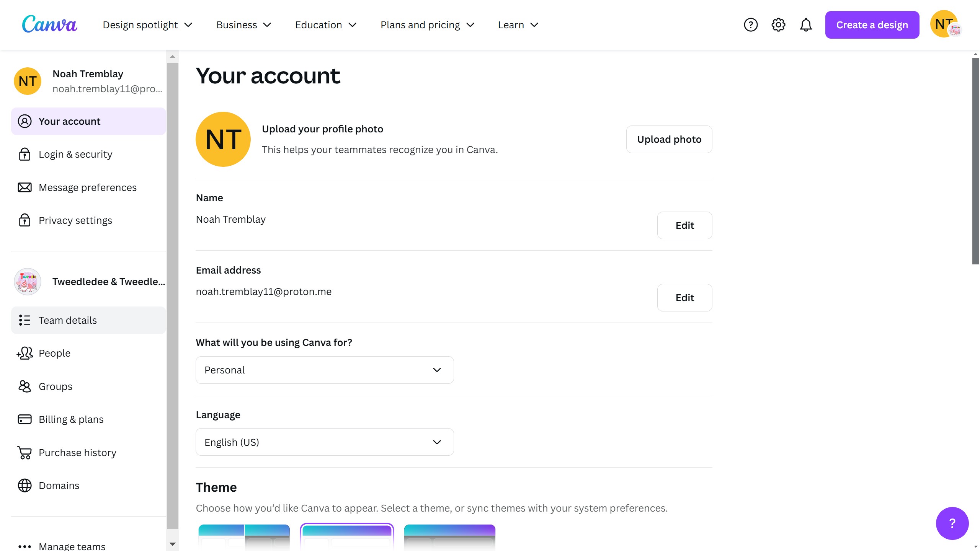The image size is (980, 551).
Task: Click sidebar scrollbar down arrow
Action: point(173,544)
